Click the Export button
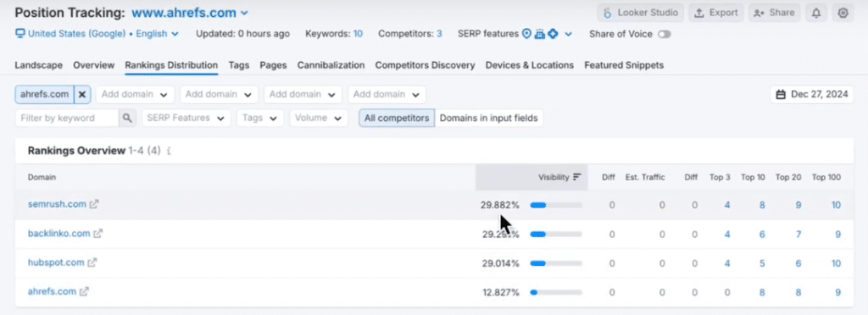Screen dimensions: 868x315 715,13
